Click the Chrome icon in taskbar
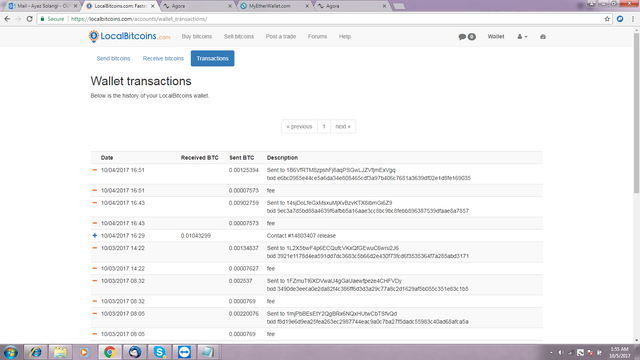Screen dimensions: 640x360 click(109, 352)
